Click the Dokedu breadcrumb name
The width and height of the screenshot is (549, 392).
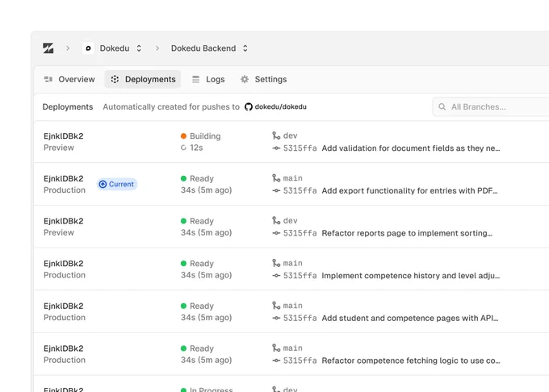click(115, 48)
